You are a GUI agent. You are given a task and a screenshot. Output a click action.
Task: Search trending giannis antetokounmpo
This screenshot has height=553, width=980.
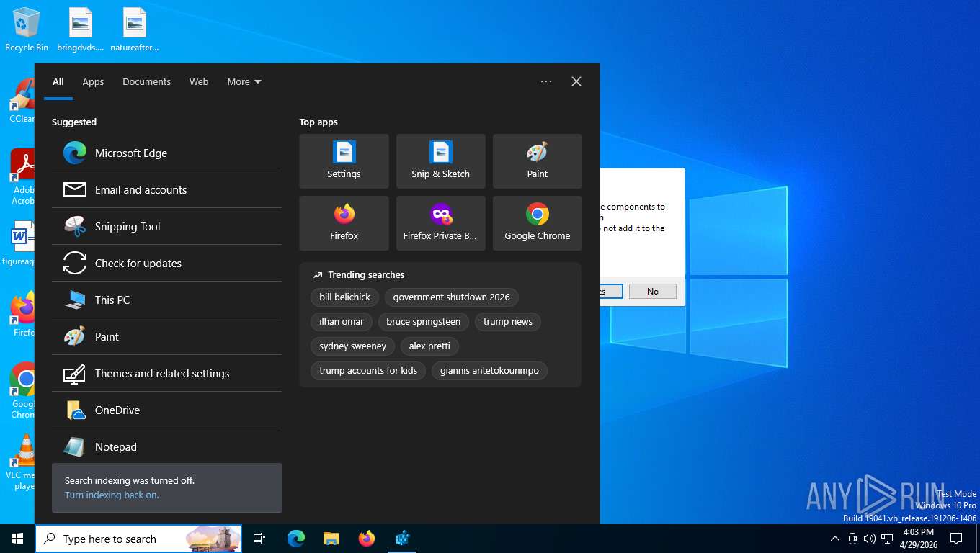(x=489, y=370)
